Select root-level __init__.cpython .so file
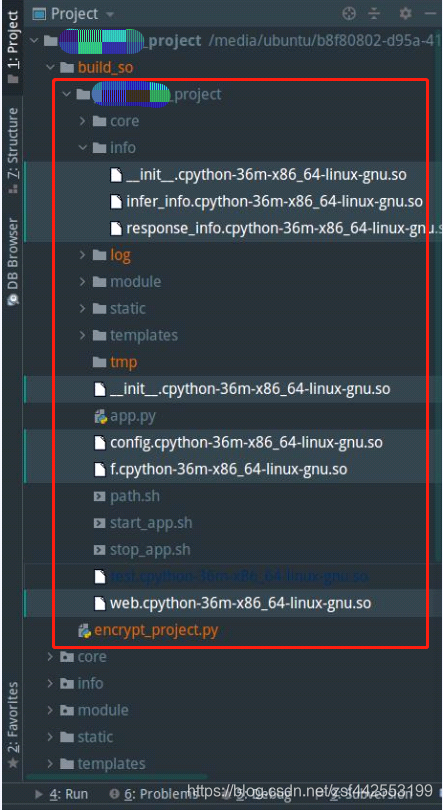Viewport: 443px width, 810px height. [x=250, y=389]
